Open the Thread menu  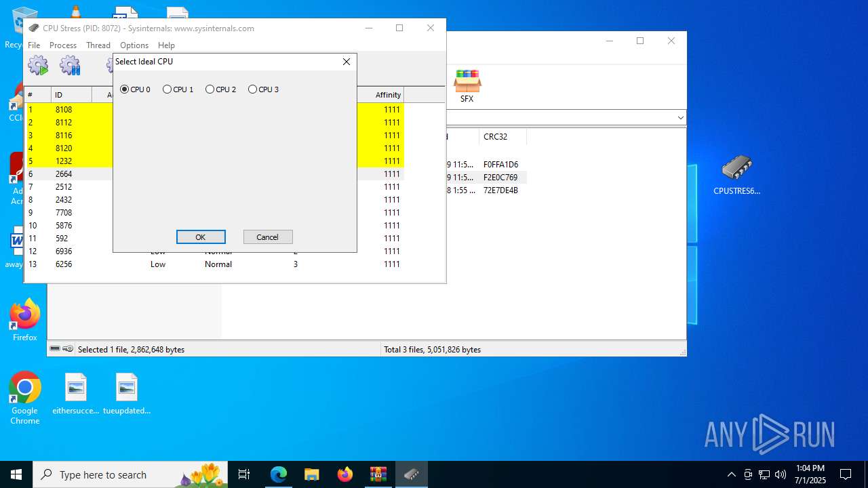(98, 45)
